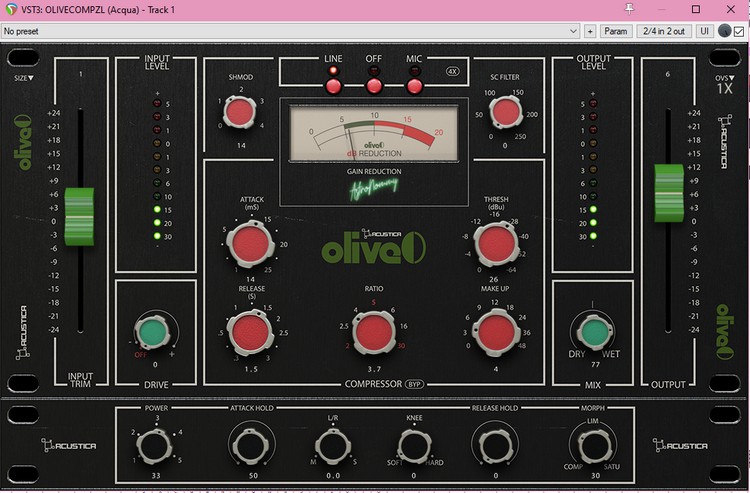Click the attack hold value 50
The height and width of the screenshot is (493, 750).
click(x=254, y=475)
